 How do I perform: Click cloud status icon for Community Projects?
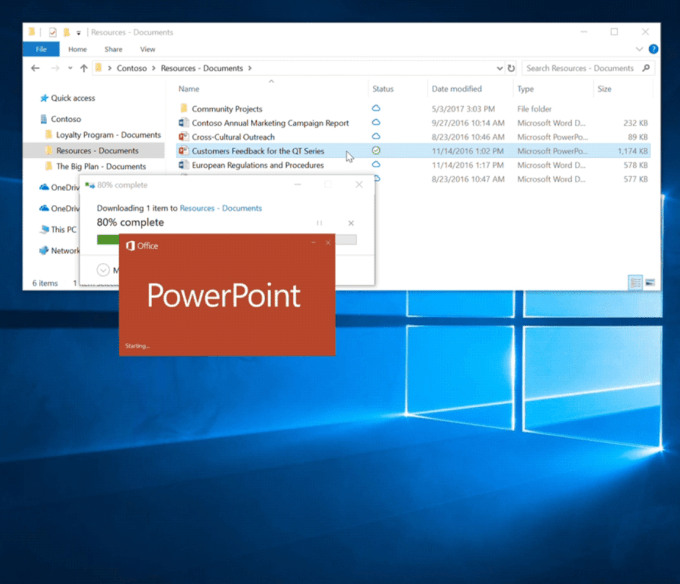(376, 108)
